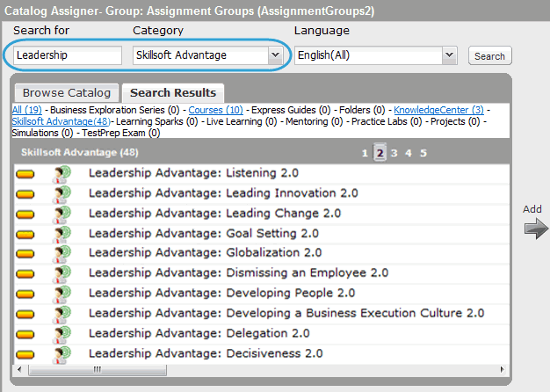The width and height of the screenshot is (550, 392).
Task: Click the orange pill icon beside Decisiveness 2.0
Action: pyautogui.click(x=25, y=354)
